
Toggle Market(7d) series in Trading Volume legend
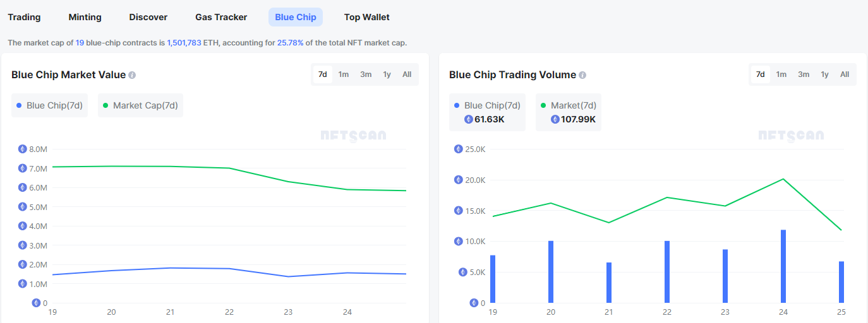(x=569, y=105)
